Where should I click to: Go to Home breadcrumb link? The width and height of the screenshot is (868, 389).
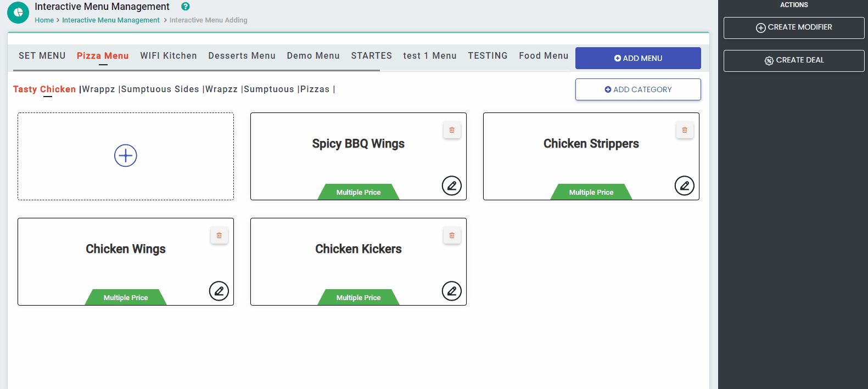coord(44,20)
